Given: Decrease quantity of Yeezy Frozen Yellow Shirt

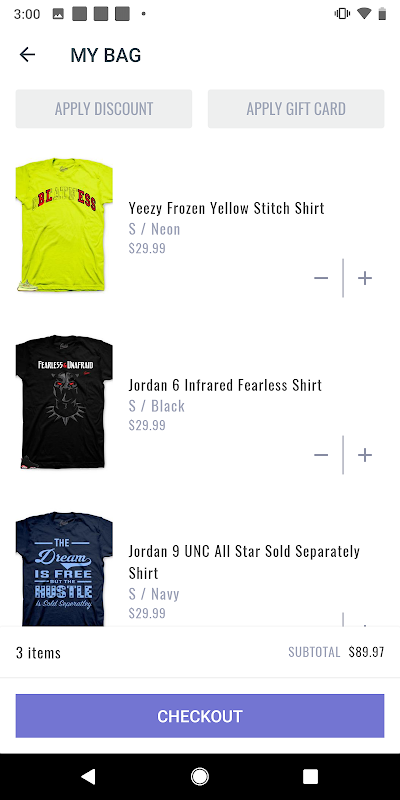Looking at the screenshot, I should (321, 278).
